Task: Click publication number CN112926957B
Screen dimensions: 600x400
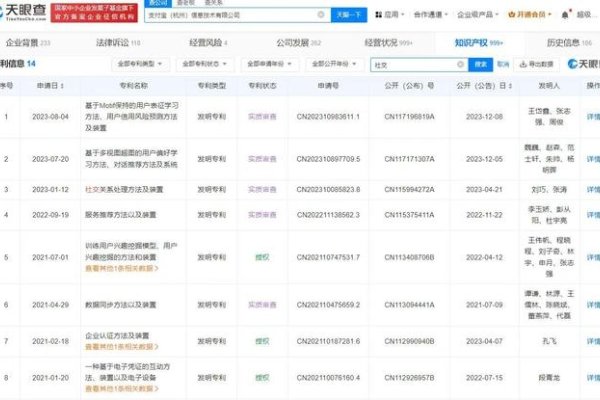Action: click(409, 377)
